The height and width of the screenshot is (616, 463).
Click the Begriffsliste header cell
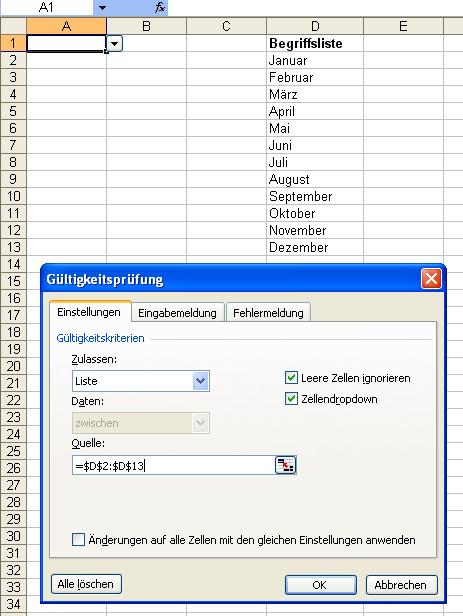(315, 43)
